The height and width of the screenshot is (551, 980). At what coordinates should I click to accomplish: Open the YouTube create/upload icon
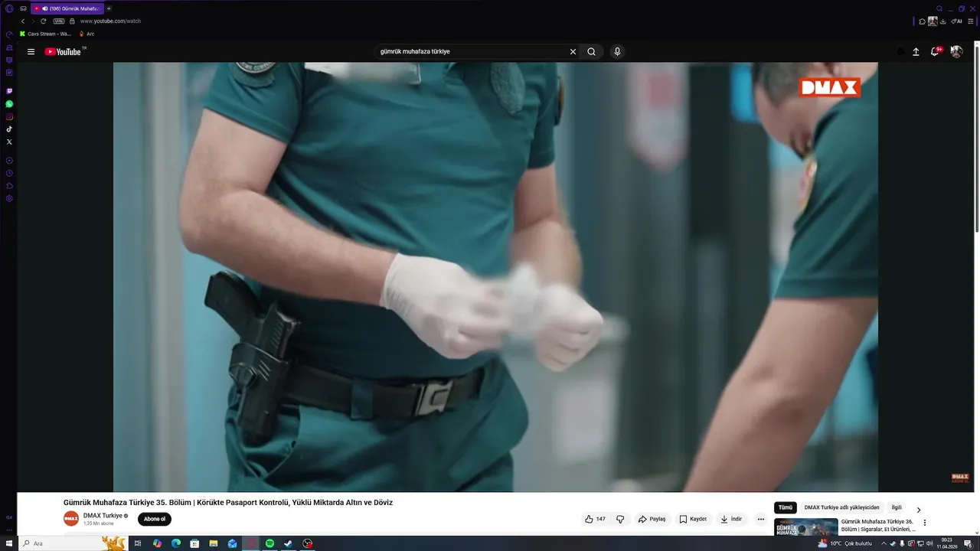tap(916, 52)
